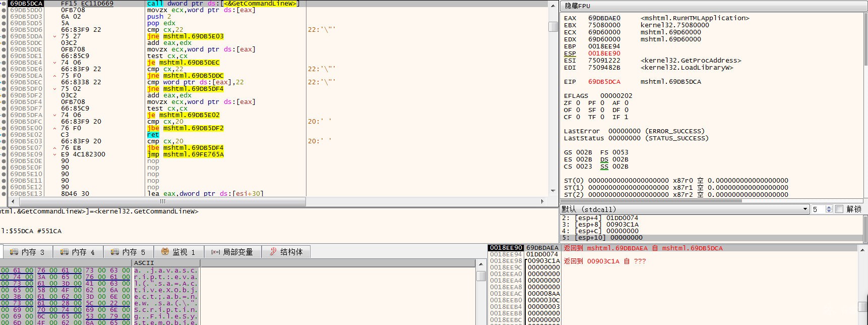868x325 pixels.
Task: Open the 默认 (stdcall) calling convention dropdown
Action: tap(684, 209)
